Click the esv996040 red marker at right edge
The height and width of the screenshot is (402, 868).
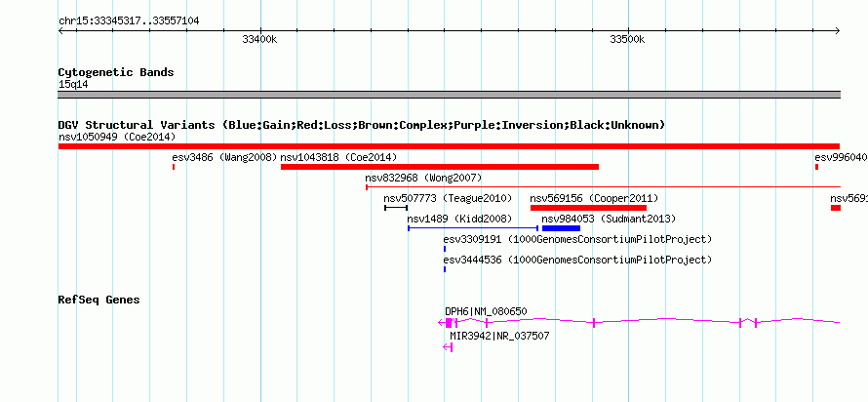(x=816, y=167)
